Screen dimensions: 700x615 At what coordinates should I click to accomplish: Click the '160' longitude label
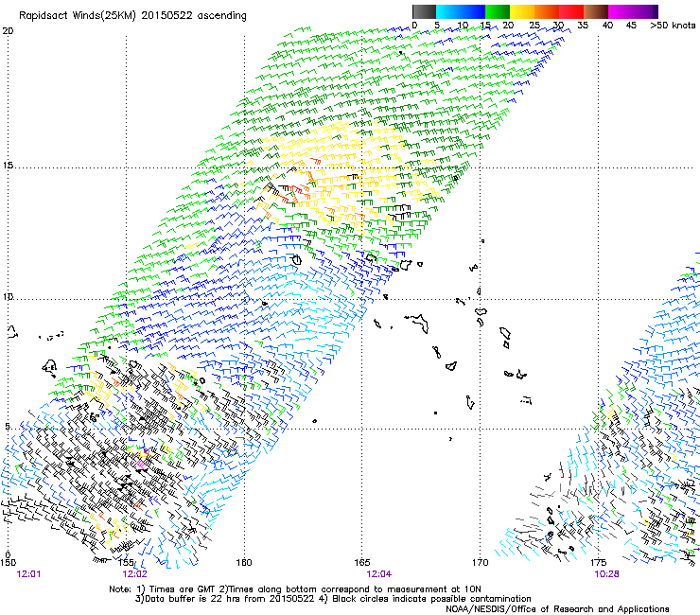244,563
